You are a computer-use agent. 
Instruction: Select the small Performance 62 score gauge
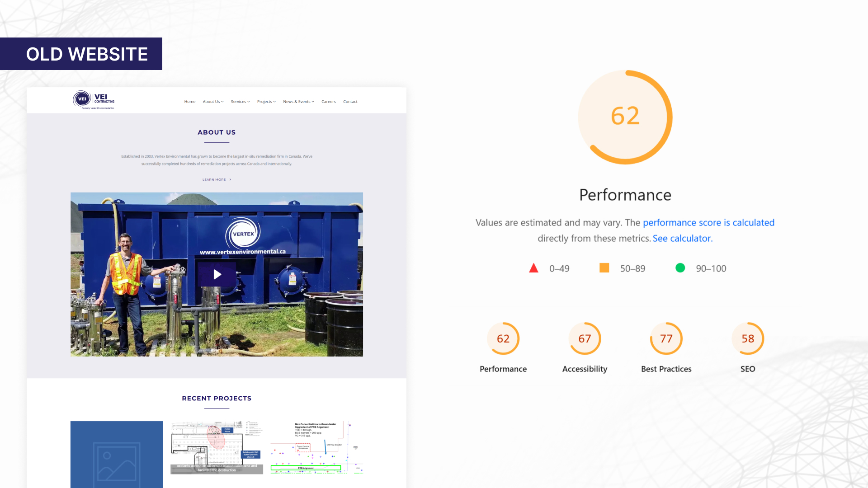click(503, 338)
